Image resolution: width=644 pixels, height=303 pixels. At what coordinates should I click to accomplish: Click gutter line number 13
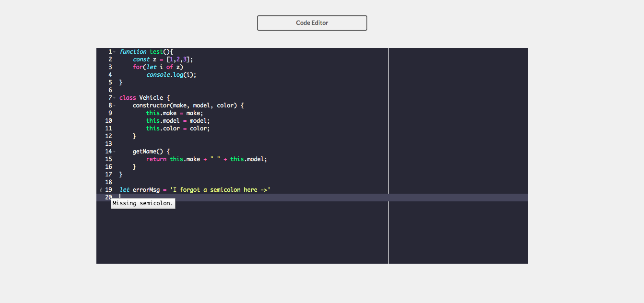[x=108, y=144]
